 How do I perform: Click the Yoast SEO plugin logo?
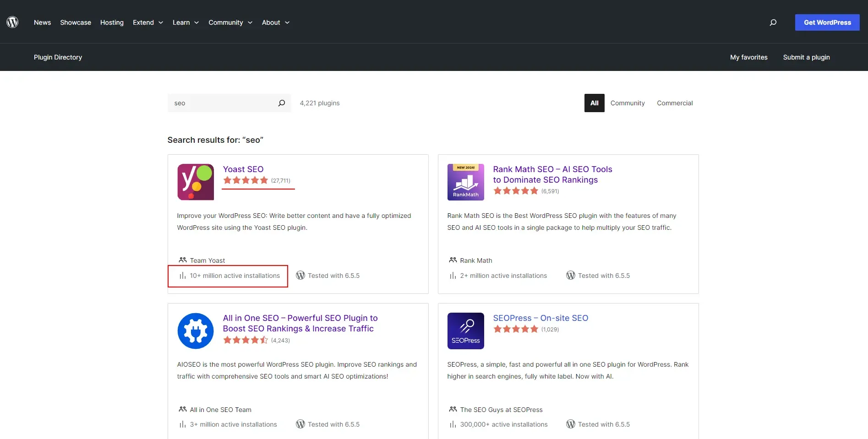(195, 182)
